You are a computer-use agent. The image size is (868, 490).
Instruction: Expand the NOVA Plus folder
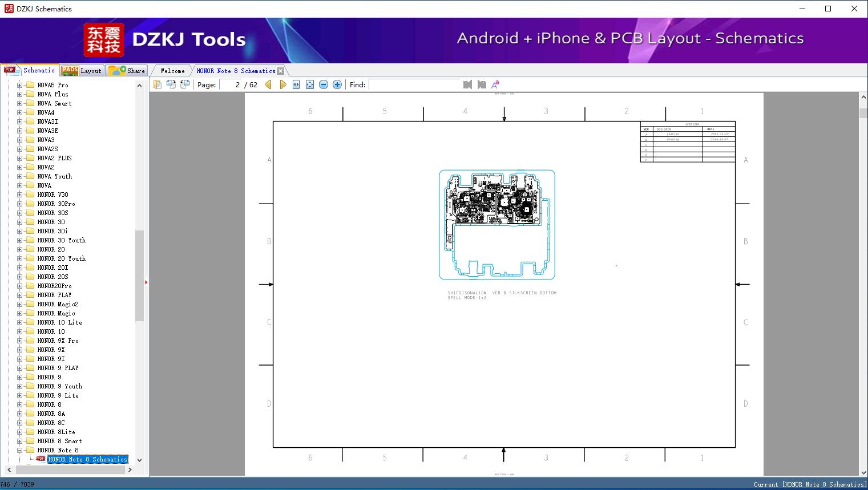(x=19, y=94)
